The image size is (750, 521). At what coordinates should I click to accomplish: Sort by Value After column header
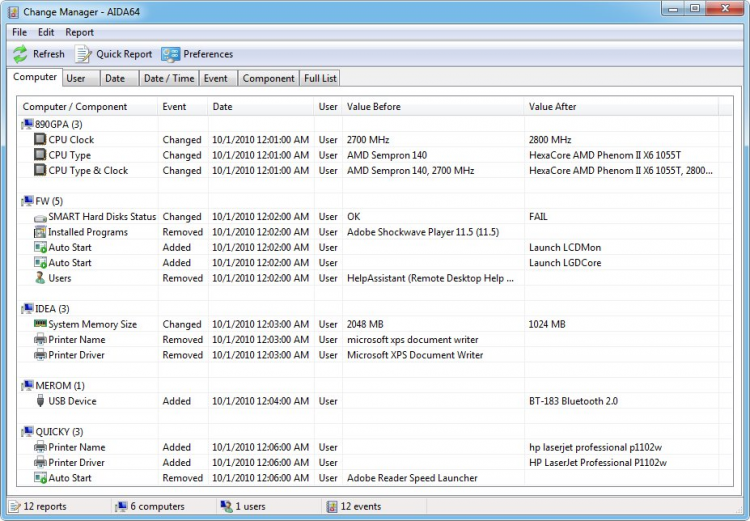coord(621,107)
